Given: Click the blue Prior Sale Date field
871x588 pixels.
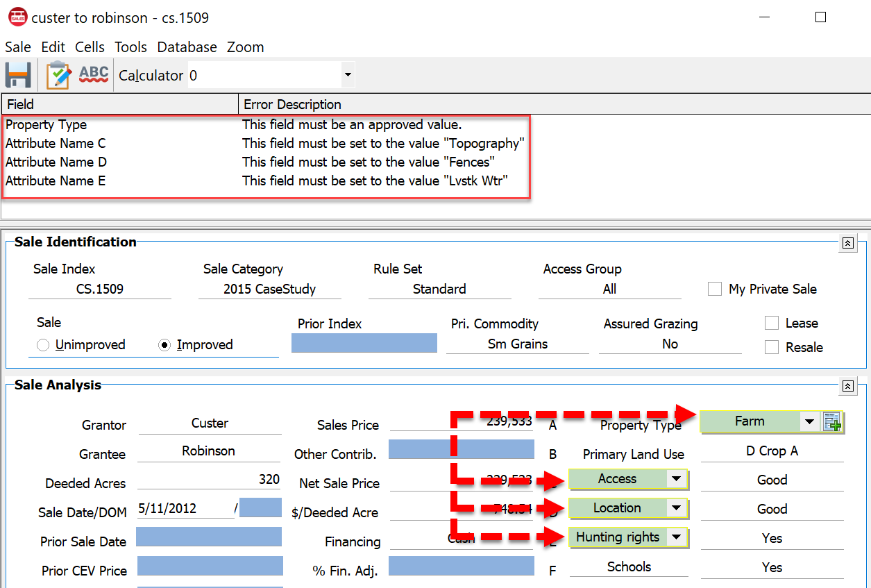Looking at the screenshot, I should pyautogui.click(x=209, y=537).
